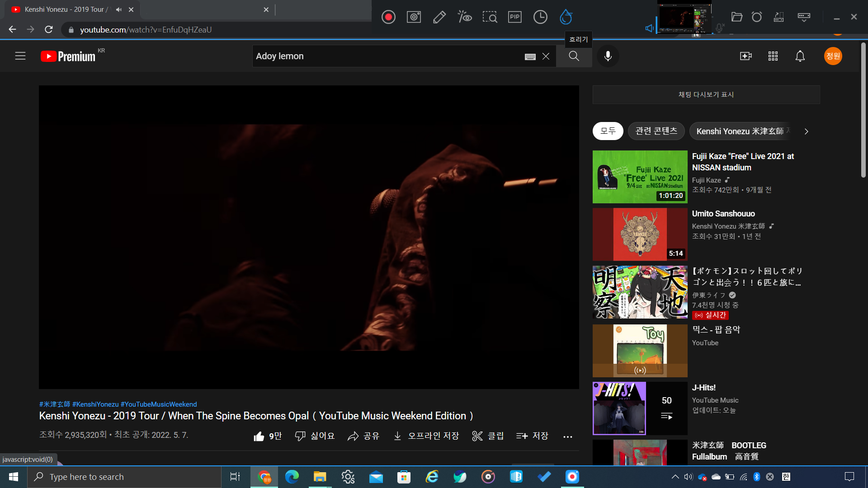
Task: Click the red record button in capture toolbar
Action: [x=388, y=17]
